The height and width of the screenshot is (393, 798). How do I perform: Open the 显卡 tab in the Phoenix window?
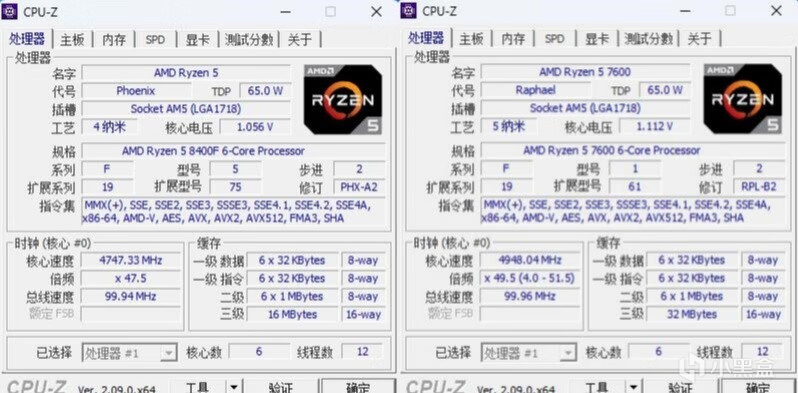pyautogui.click(x=197, y=40)
